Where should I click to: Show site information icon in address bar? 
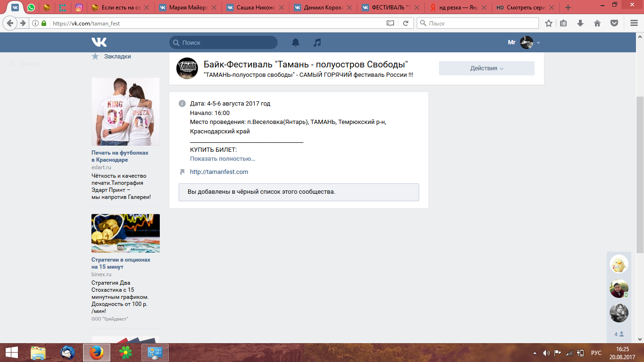click(36, 23)
